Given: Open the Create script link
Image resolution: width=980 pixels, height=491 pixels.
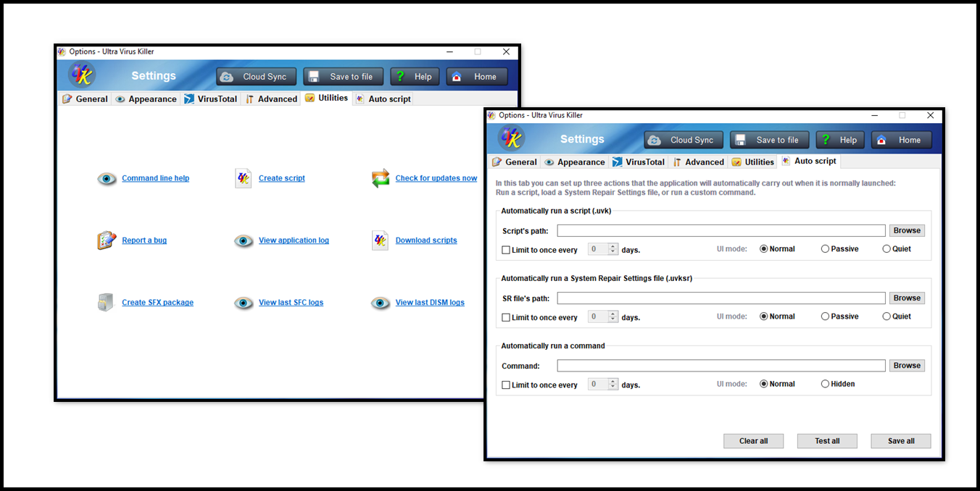Looking at the screenshot, I should [282, 178].
